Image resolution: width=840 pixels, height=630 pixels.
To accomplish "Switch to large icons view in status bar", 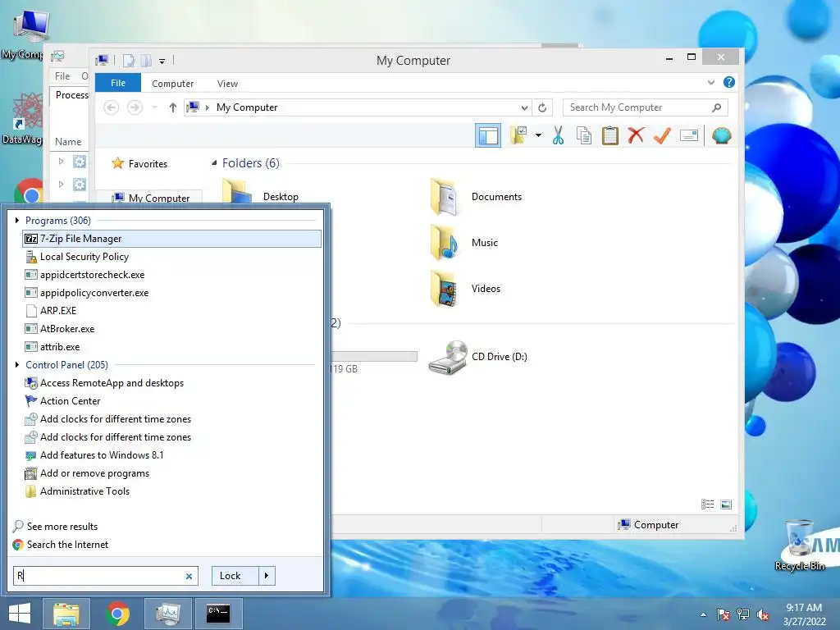I will click(x=726, y=504).
